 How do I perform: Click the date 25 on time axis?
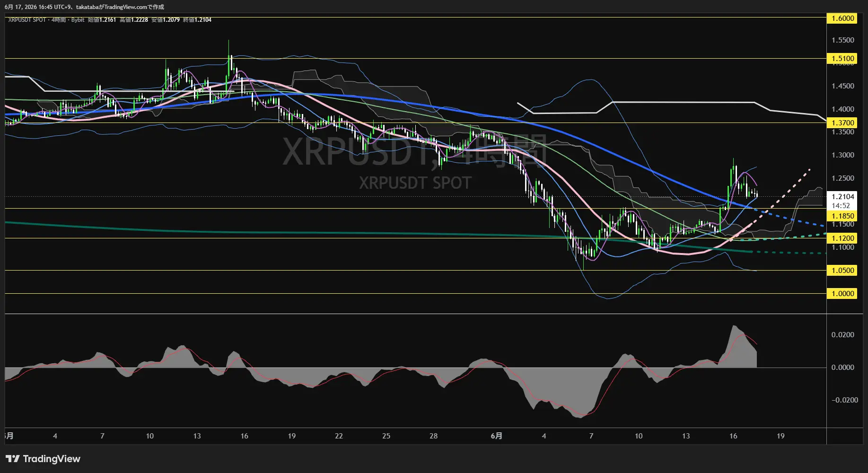[x=386, y=436]
